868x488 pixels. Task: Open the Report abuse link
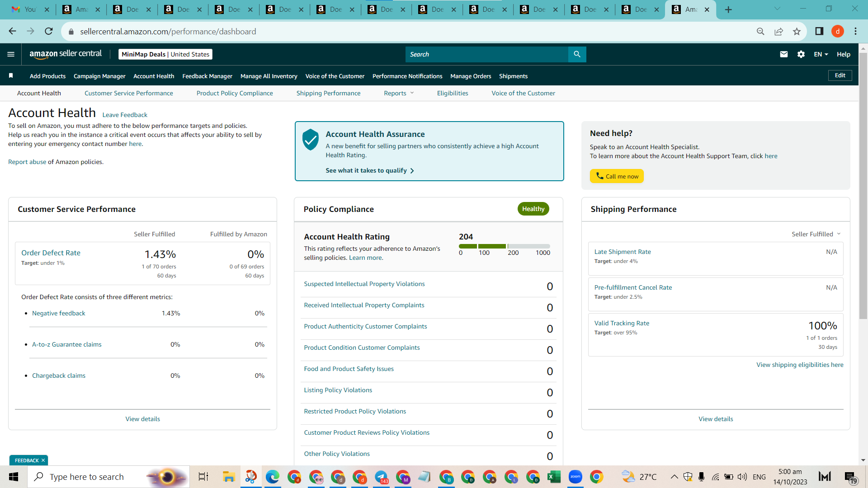pyautogui.click(x=27, y=162)
